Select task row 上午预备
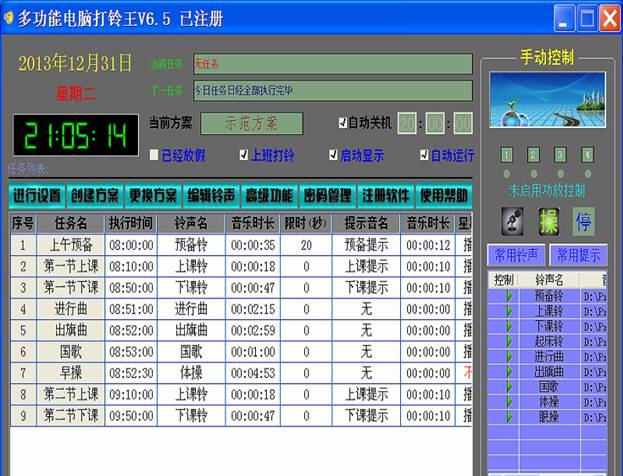623x476 pixels. click(241, 245)
